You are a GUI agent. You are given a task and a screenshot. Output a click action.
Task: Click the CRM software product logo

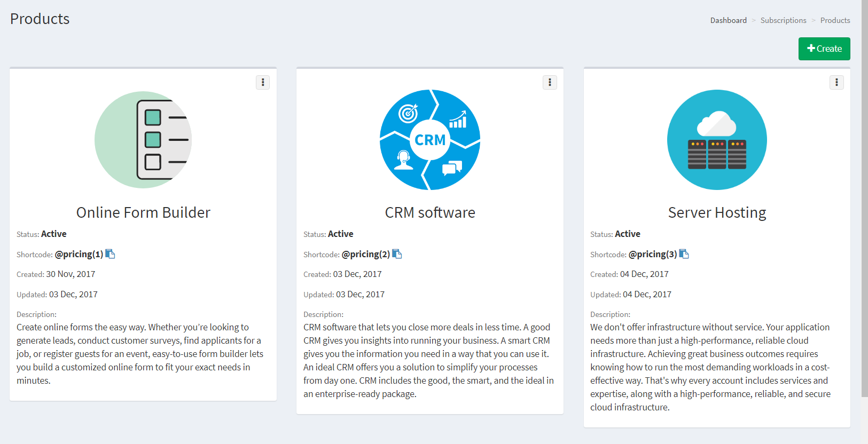[x=430, y=140]
